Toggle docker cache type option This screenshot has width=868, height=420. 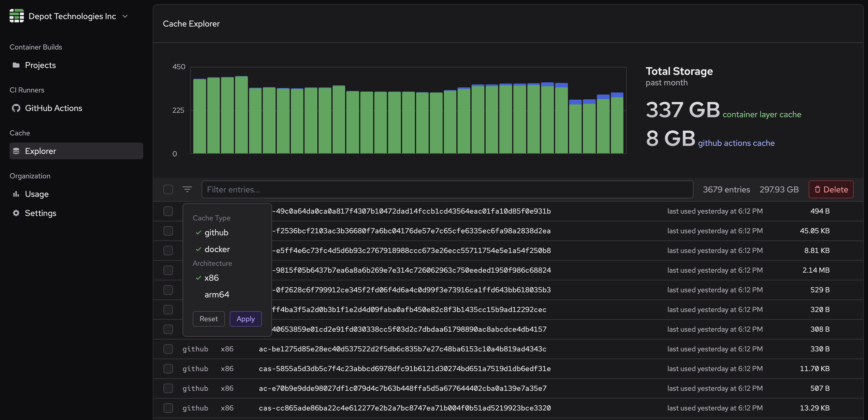(x=217, y=249)
